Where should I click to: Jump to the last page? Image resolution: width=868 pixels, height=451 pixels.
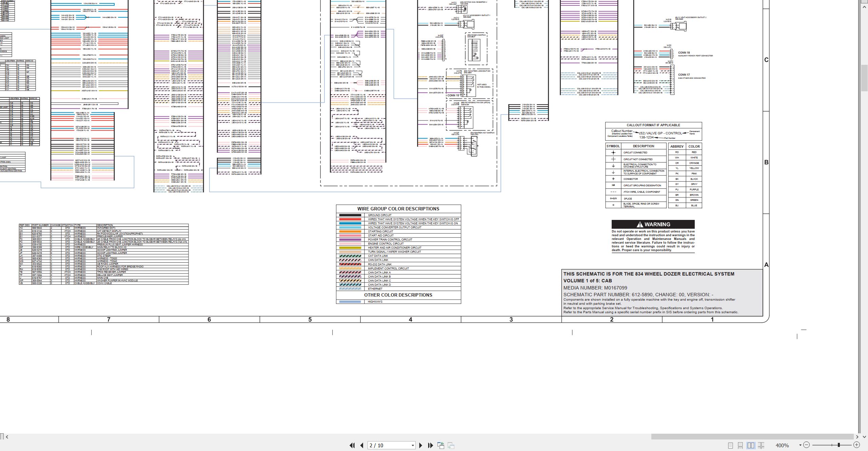point(431,445)
